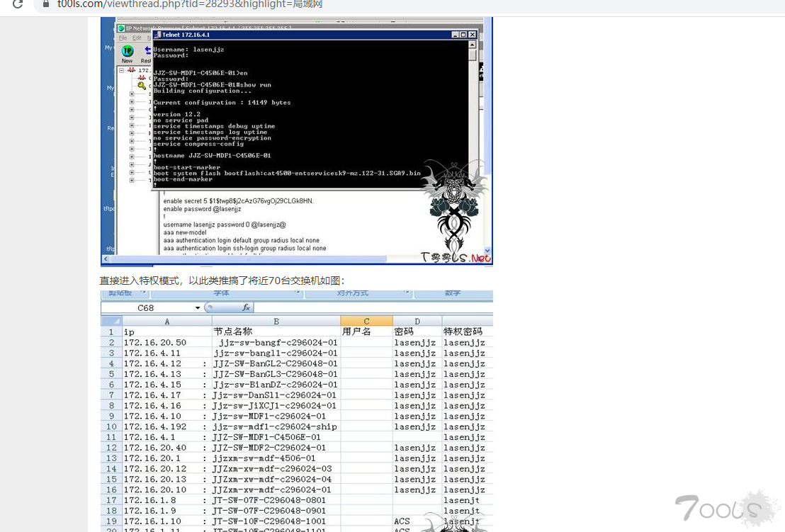Viewport: 785px width, 532px height.
Task: Click the '特权密码' header cell
Action: tap(467, 332)
